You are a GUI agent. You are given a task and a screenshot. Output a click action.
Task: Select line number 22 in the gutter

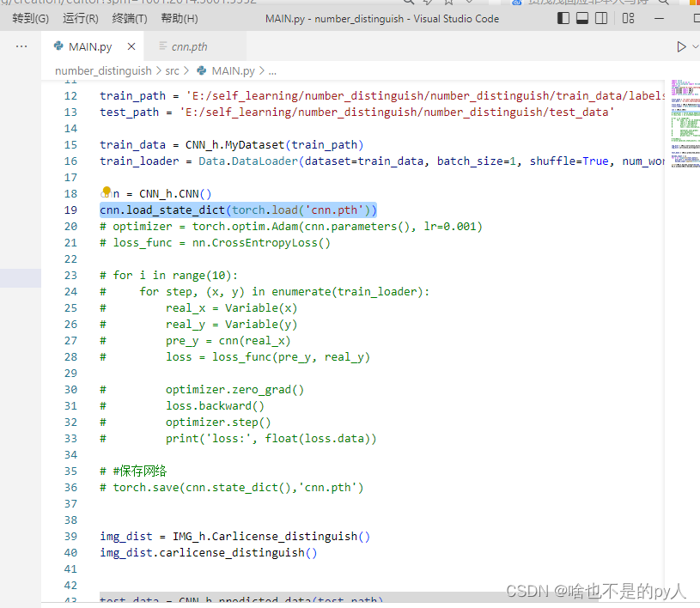[70, 259]
